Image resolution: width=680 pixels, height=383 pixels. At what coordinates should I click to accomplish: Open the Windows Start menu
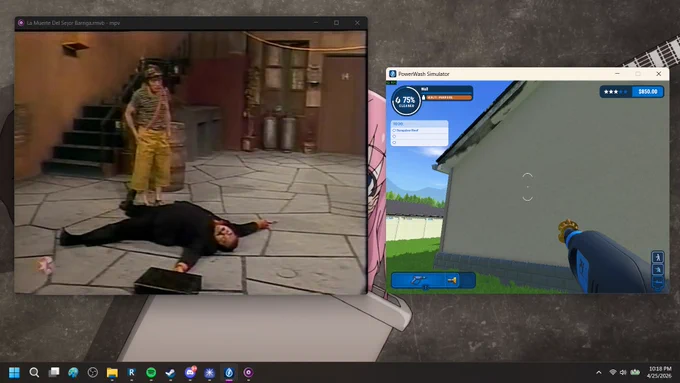pyautogui.click(x=14, y=372)
